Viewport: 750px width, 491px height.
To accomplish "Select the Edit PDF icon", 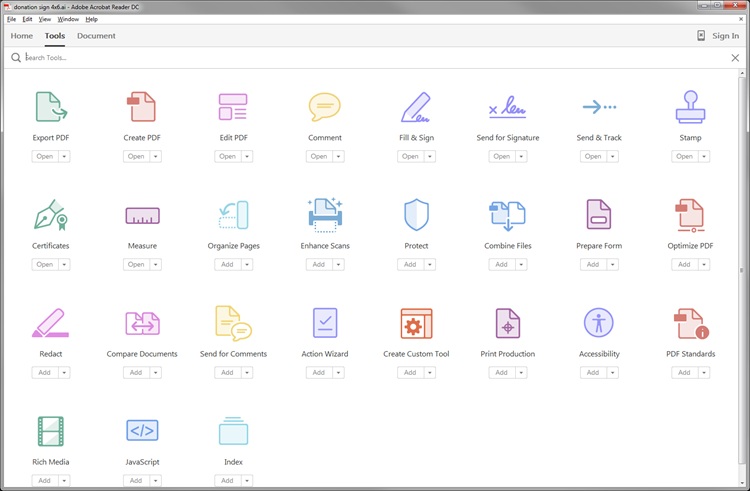I will [233, 107].
